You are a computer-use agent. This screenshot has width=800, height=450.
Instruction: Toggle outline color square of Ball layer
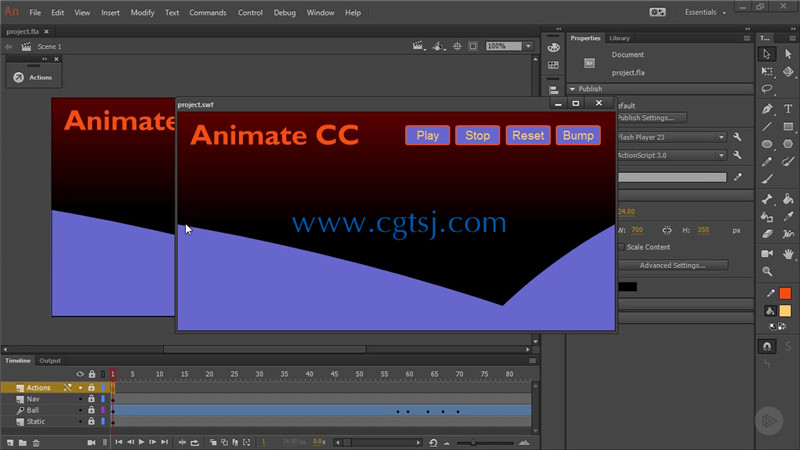pos(103,410)
